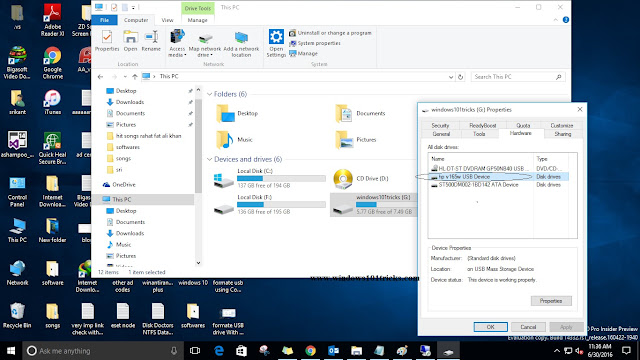Click Cancel in the Properties dialog
Viewport: 640px width, 360px height.
click(x=528, y=327)
